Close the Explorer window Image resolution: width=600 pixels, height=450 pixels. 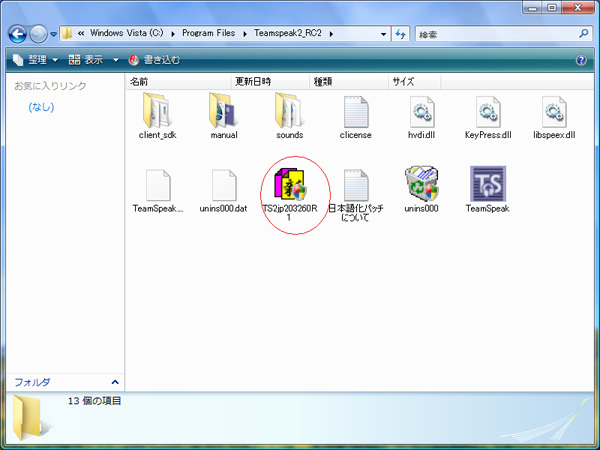tap(578, 7)
